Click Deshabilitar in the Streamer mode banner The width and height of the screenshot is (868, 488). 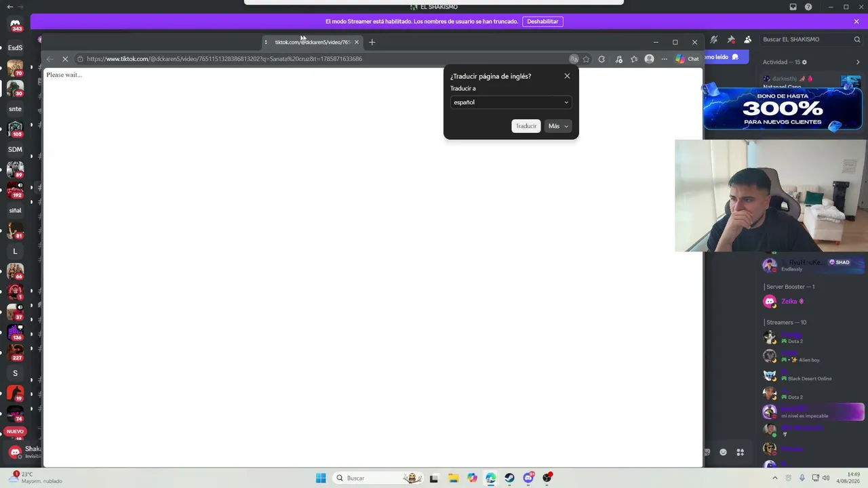click(x=542, y=22)
